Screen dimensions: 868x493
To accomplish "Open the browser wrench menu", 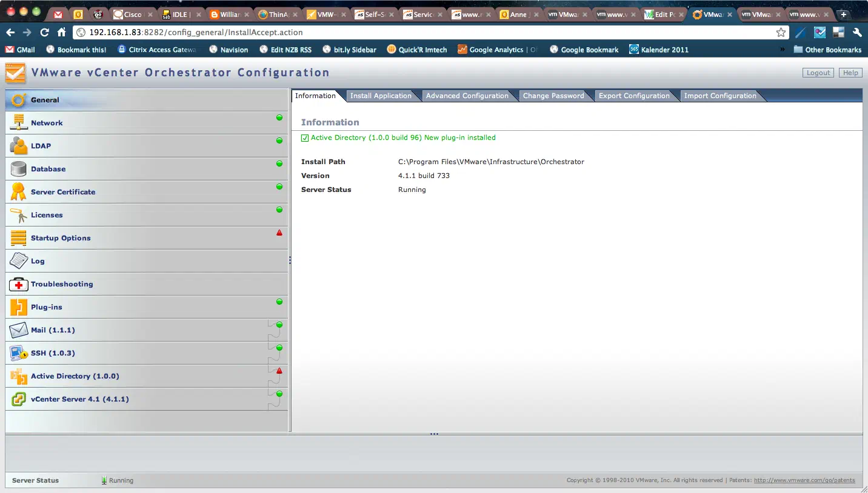I will (x=857, y=33).
